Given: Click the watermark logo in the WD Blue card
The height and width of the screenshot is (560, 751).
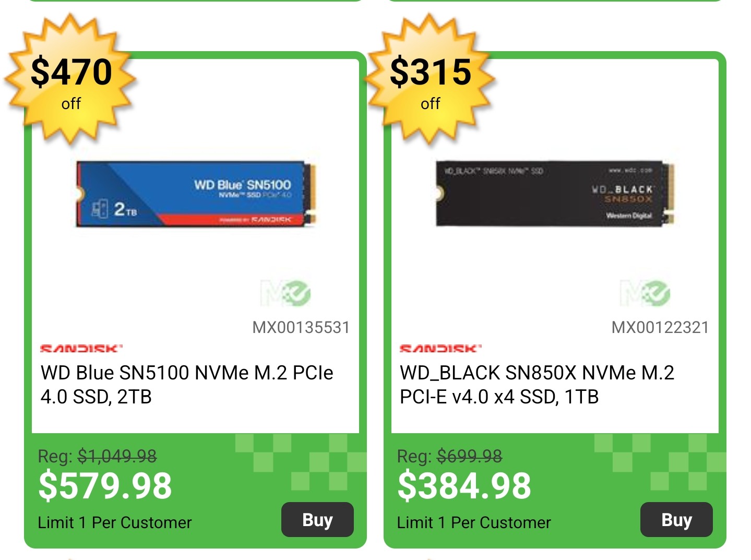Looking at the screenshot, I should tap(285, 293).
